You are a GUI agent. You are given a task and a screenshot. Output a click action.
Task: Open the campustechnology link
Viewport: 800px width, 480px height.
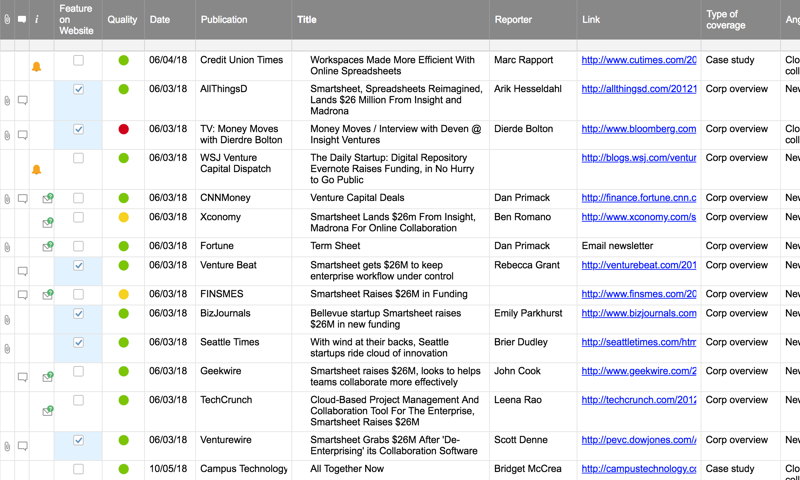tap(639, 468)
